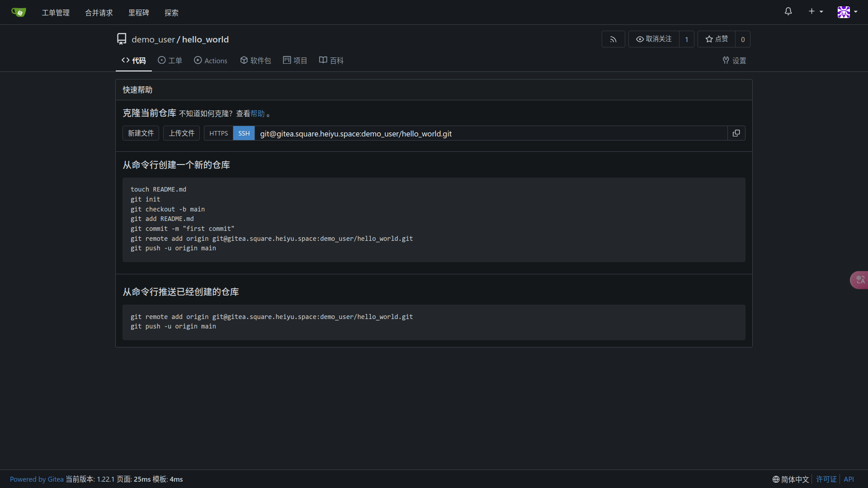The width and height of the screenshot is (868, 488).
Task: View stargazers count 0
Action: pos(743,39)
